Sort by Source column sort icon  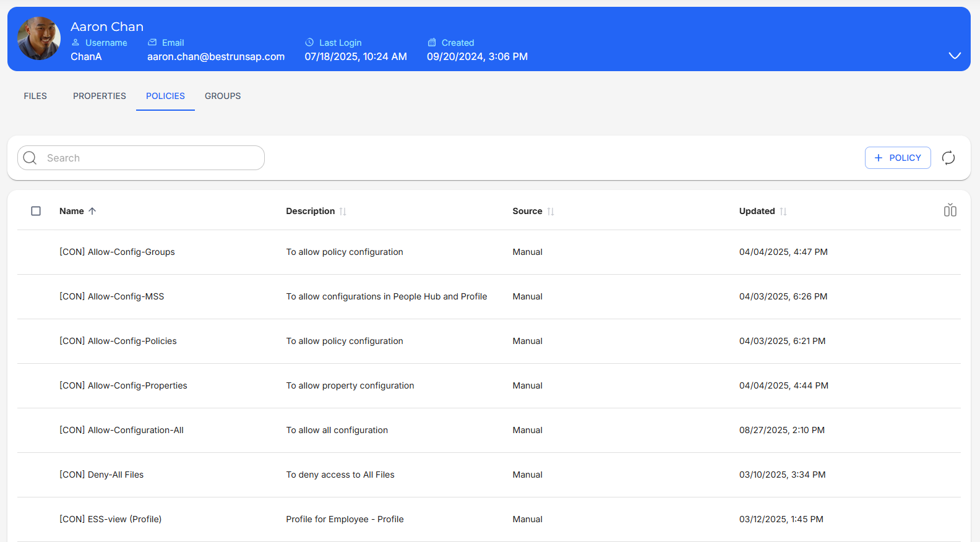point(551,212)
